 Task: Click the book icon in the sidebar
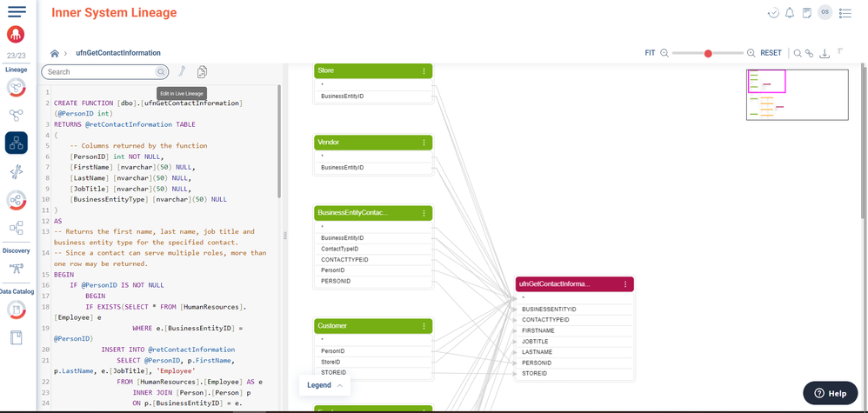pyautogui.click(x=16, y=337)
